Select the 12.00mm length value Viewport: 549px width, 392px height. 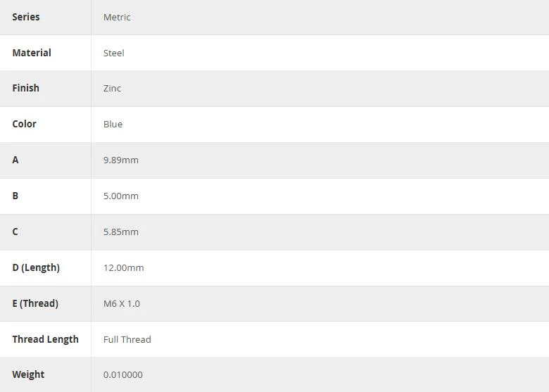[124, 267]
